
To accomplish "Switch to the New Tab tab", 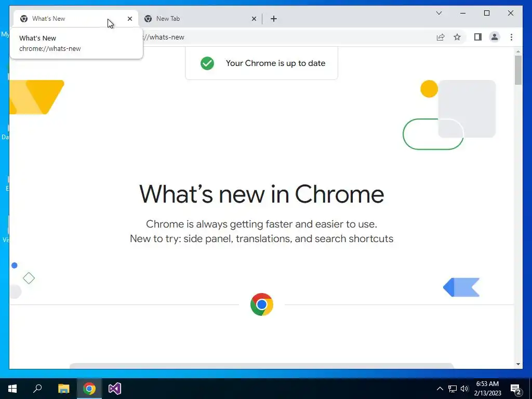I will coord(200,19).
